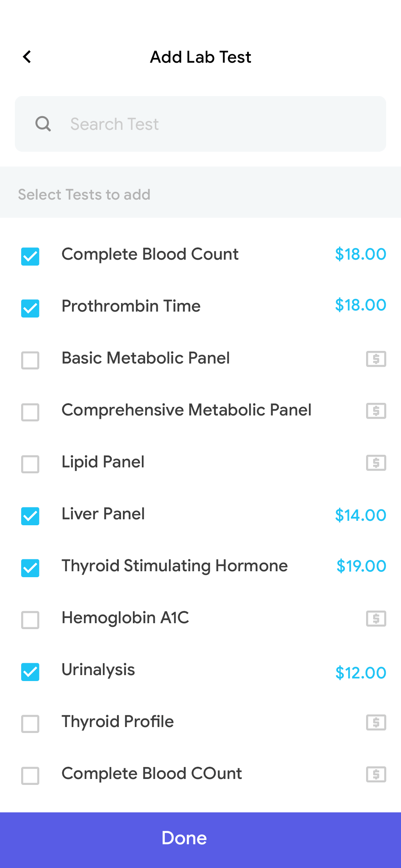
Task: Deselect the Urinalysis checkbox
Action: 30,672
